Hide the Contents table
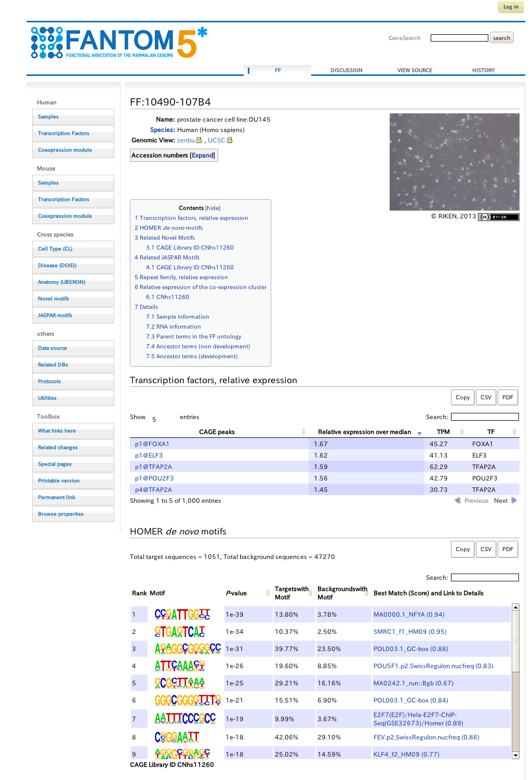This screenshot has height=780, width=532. [x=213, y=208]
